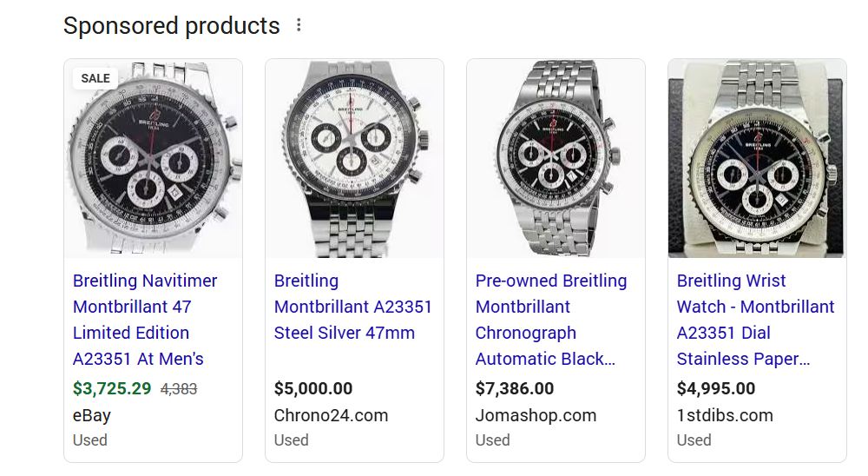The image size is (868, 476).
Task: Click the SALE badge on first watch
Action: tap(95, 78)
